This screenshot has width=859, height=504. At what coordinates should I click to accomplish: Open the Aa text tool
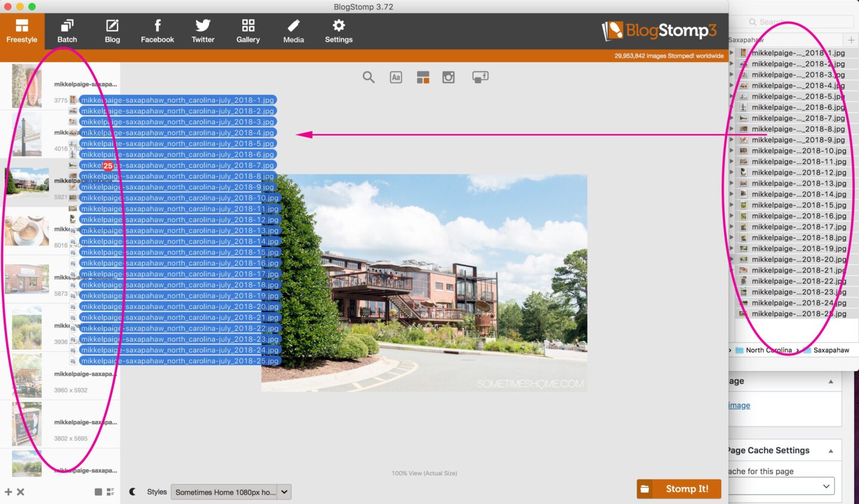click(x=395, y=77)
